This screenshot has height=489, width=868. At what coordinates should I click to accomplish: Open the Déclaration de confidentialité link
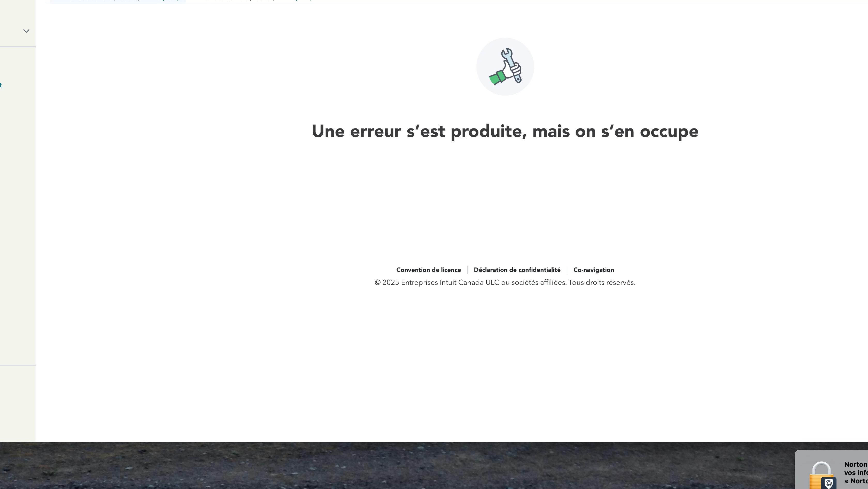(517, 270)
